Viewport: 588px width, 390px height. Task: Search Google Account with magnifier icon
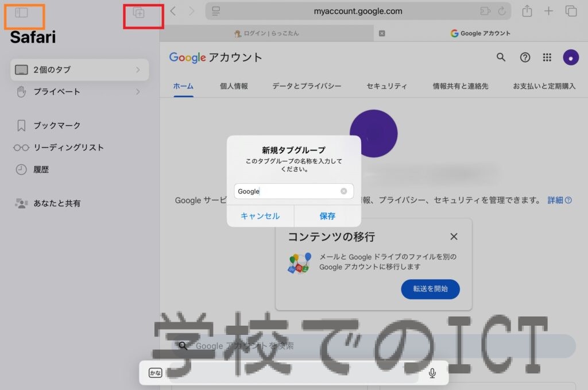501,57
